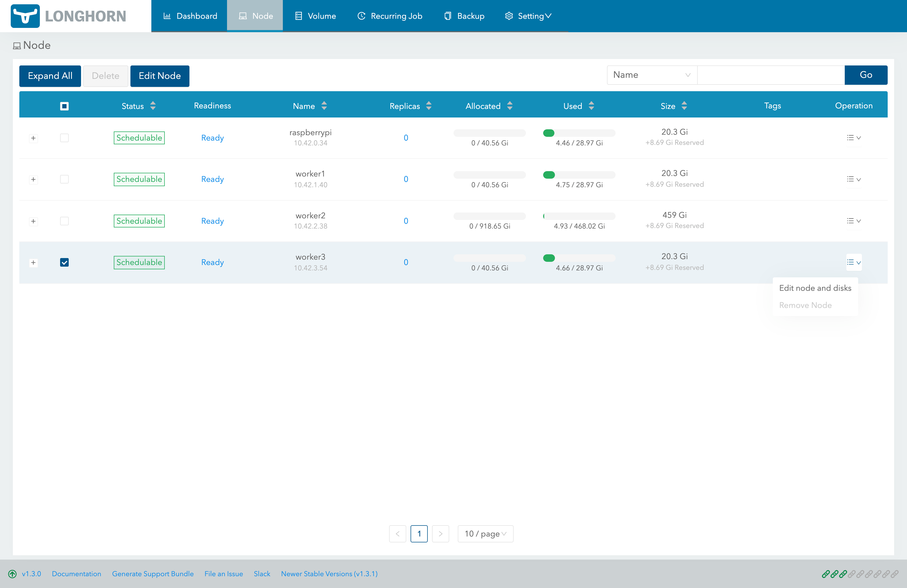This screenshot has width=907, height=588.
Task: Click the Longhorn bull logo icon
Action: [x=25, y=16]
